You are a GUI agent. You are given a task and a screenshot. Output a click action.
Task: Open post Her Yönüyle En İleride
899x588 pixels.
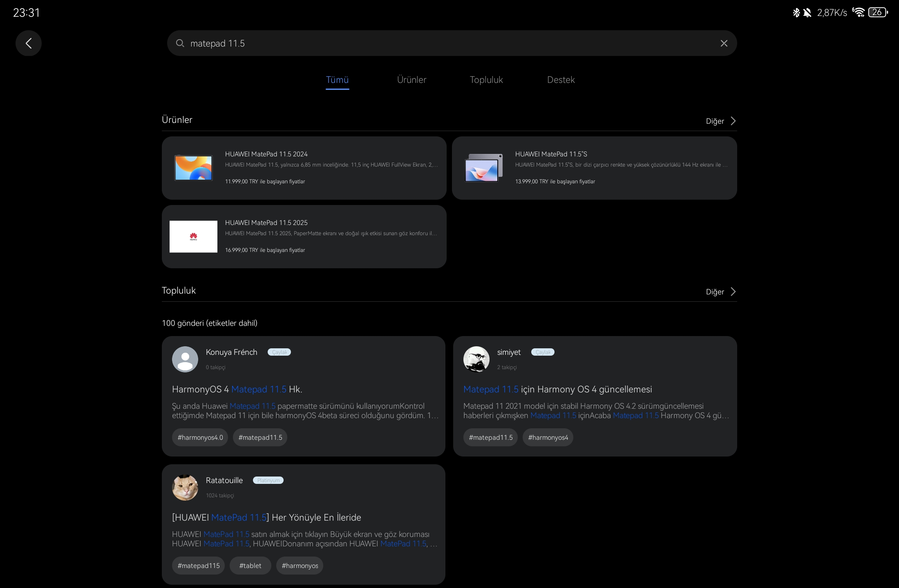coord(266,517)
